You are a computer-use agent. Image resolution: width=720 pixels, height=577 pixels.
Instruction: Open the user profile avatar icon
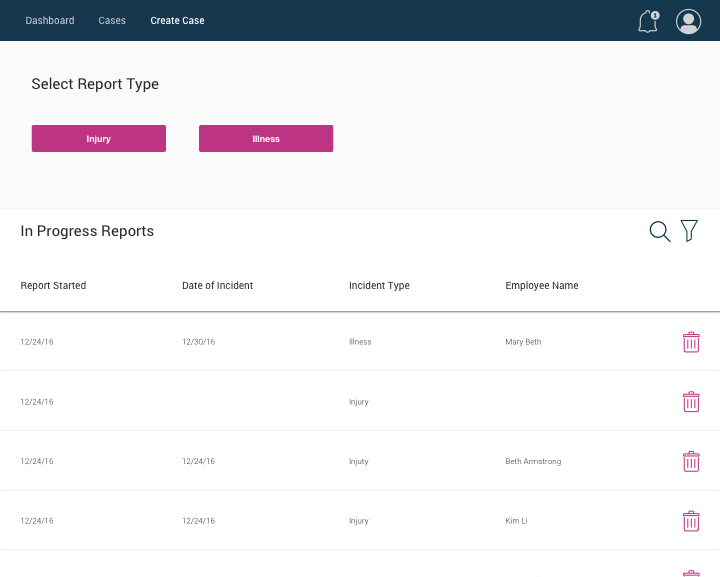pos(688,22)
